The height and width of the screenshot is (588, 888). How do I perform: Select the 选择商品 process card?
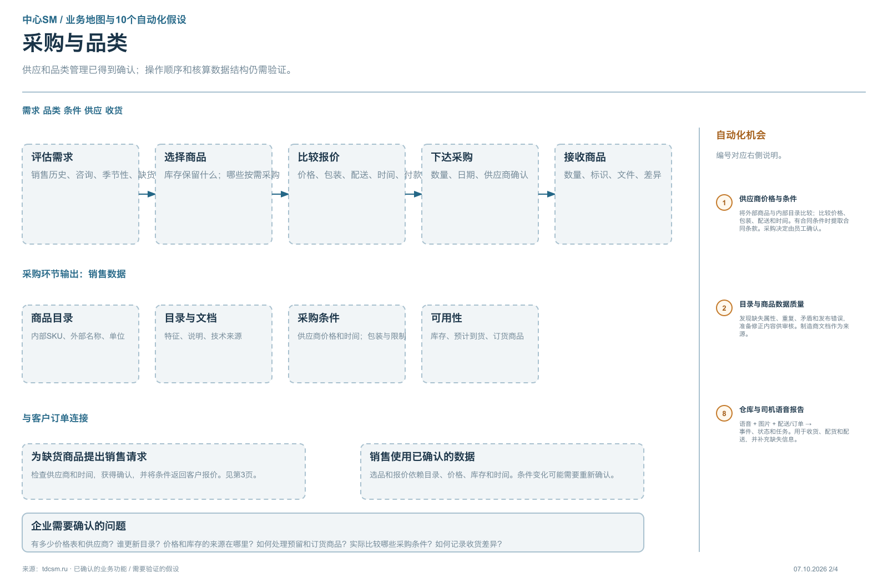(x=214, y=194)
